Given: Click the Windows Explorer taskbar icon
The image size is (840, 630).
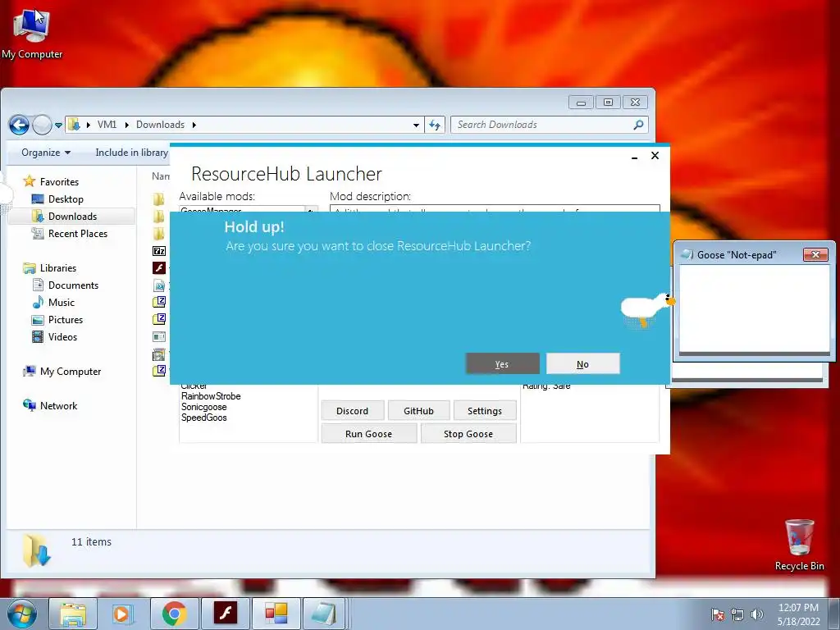Looking at the screenshot, I should click(x=73, y=614).
